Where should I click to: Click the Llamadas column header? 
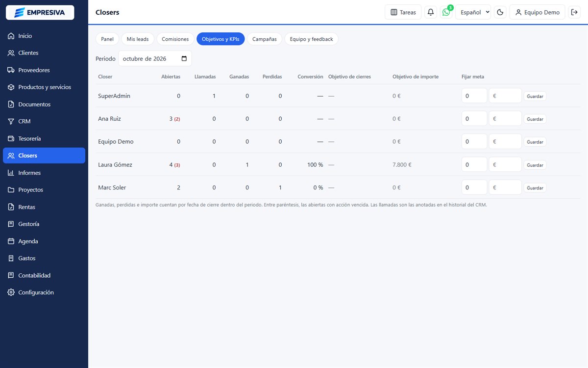(205, 77)
